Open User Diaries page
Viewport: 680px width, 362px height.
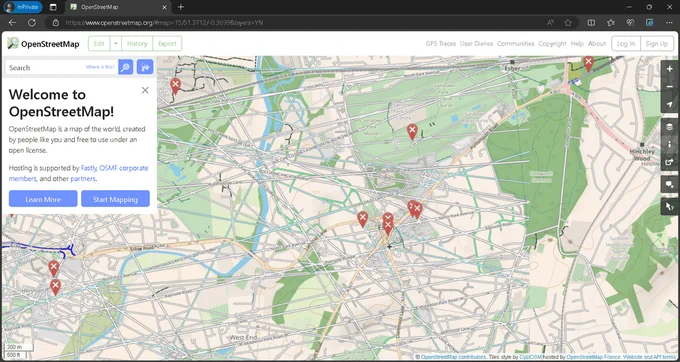[476, 43]
